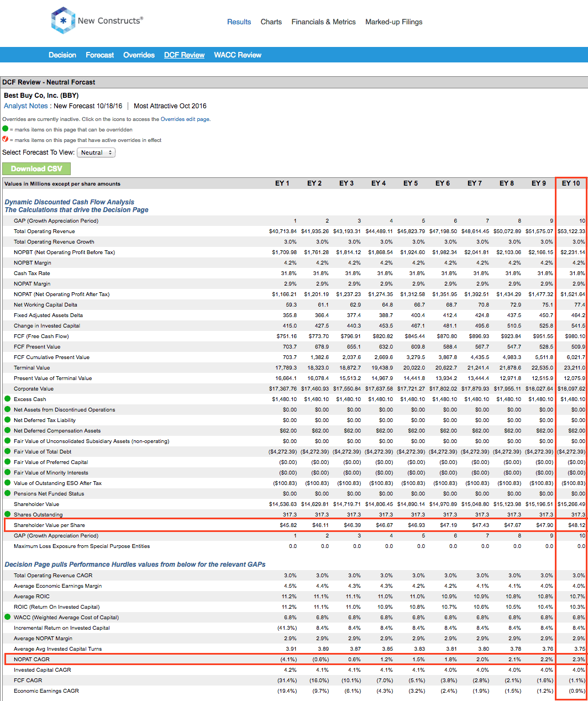
Task: Click the NOPAT CAGR row label
Action: point(32,659)
